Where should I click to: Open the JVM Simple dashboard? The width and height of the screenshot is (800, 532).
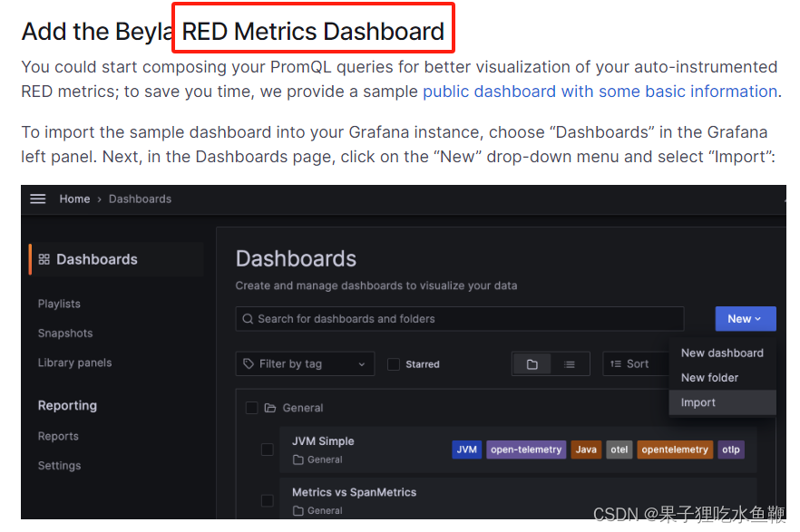point(323,441)
